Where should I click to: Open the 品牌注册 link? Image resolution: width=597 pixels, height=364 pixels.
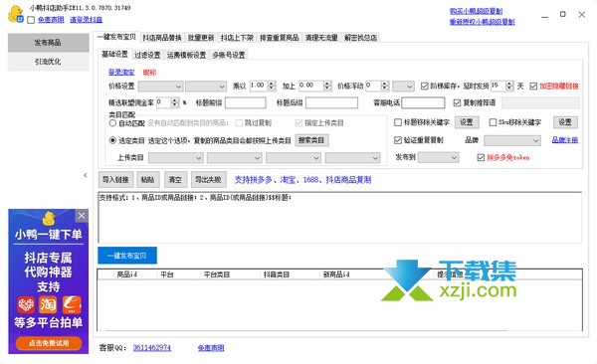(564, 140)
